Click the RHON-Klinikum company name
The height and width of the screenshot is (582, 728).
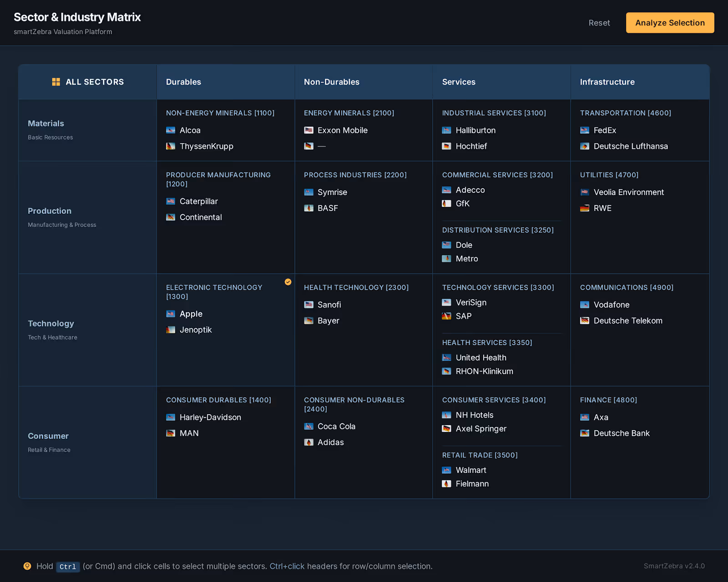[485, 371]
